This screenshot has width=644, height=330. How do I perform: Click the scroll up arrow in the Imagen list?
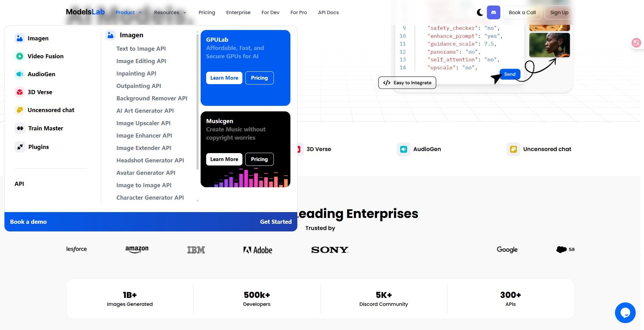[198, 32]
